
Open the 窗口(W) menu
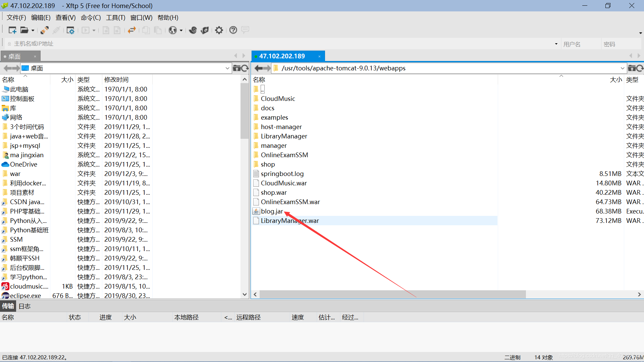click(x=141, y=17)
